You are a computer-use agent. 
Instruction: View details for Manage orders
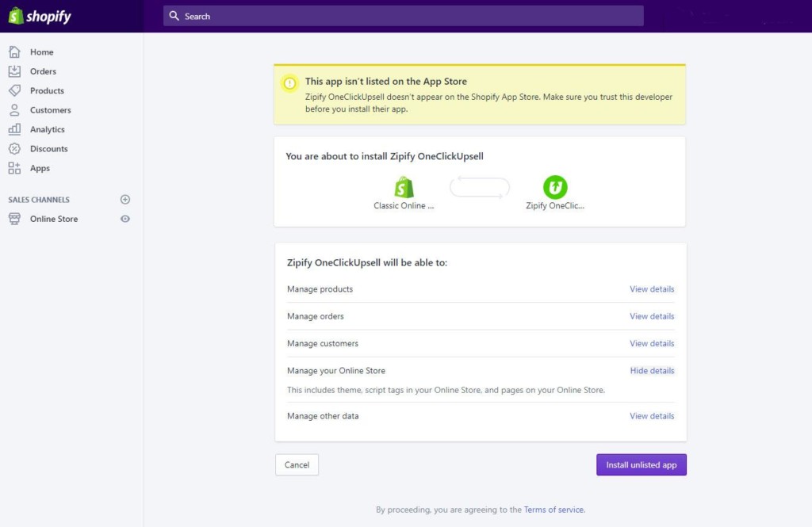coord(652,315)
